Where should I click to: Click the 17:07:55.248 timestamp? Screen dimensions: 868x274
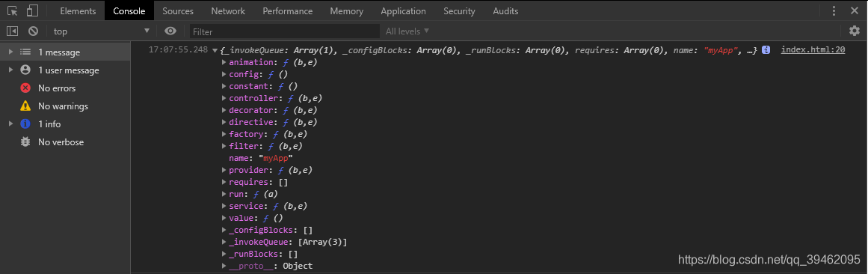tap(178, 50)
